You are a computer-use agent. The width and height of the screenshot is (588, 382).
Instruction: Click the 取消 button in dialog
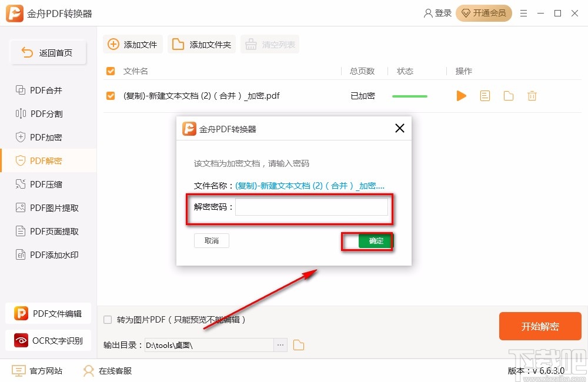212,241
